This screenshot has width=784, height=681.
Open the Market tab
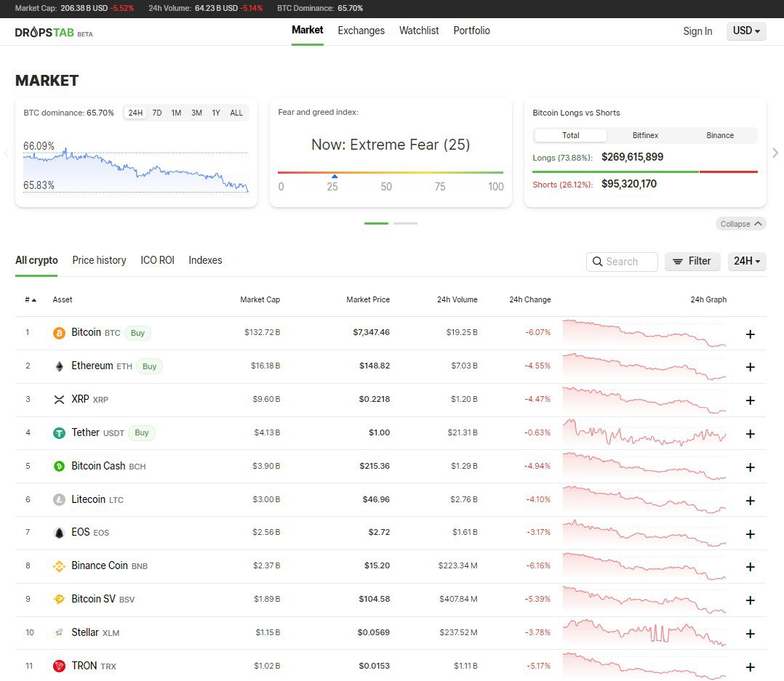tap(308, 31)
